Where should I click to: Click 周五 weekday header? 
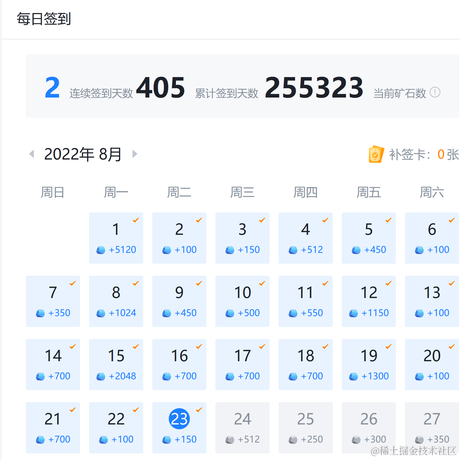coord(368,192)
